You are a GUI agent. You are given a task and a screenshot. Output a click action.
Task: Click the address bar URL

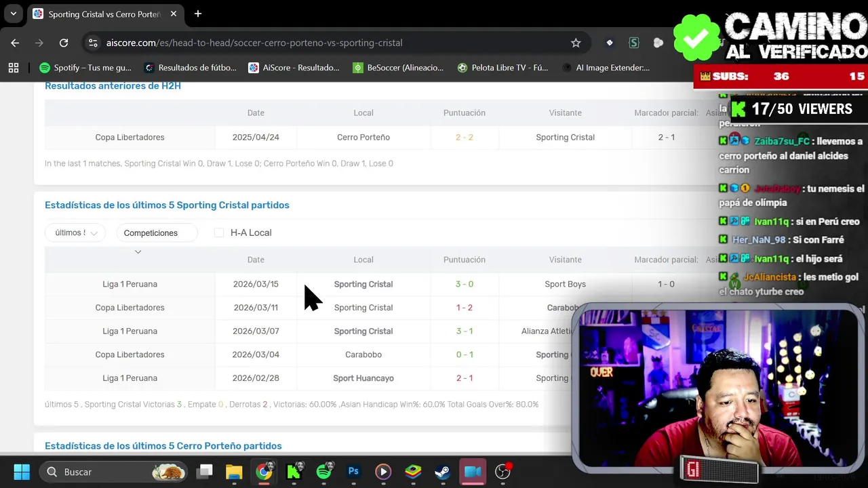[254, 43]
